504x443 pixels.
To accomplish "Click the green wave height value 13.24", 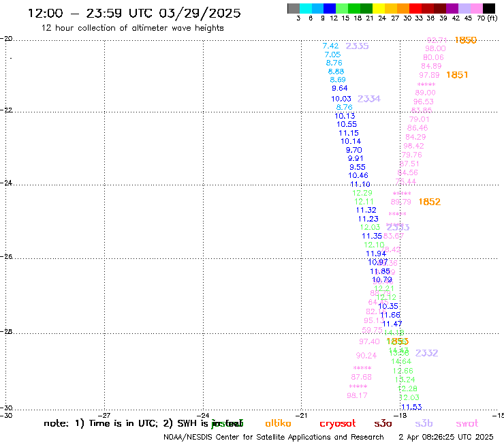I will 405,380.
